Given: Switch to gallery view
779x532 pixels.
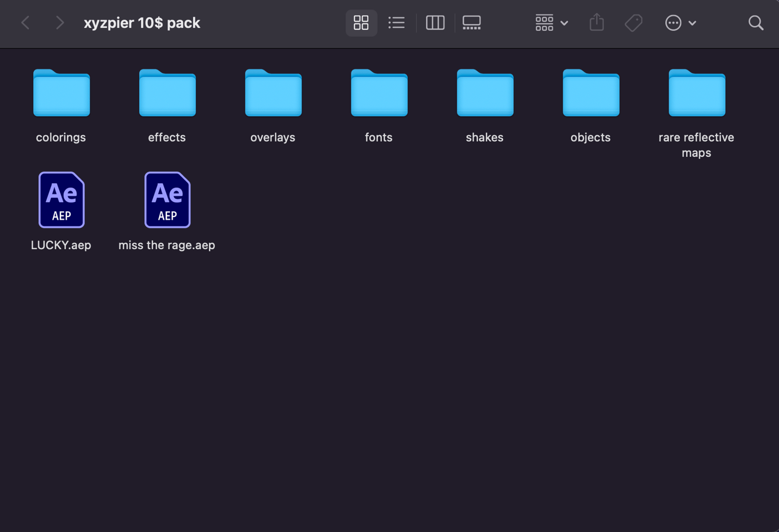Looking at the screenshot, I should [x=472, y=23].
